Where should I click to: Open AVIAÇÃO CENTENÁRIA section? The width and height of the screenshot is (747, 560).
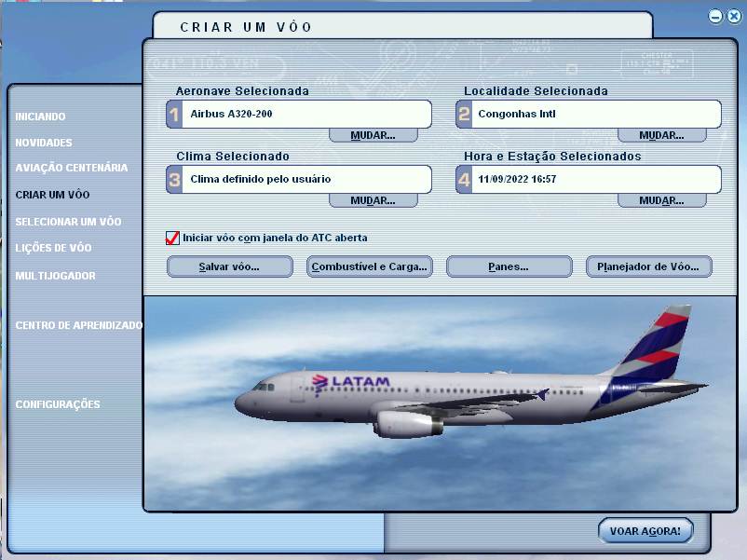coord(72,168)
